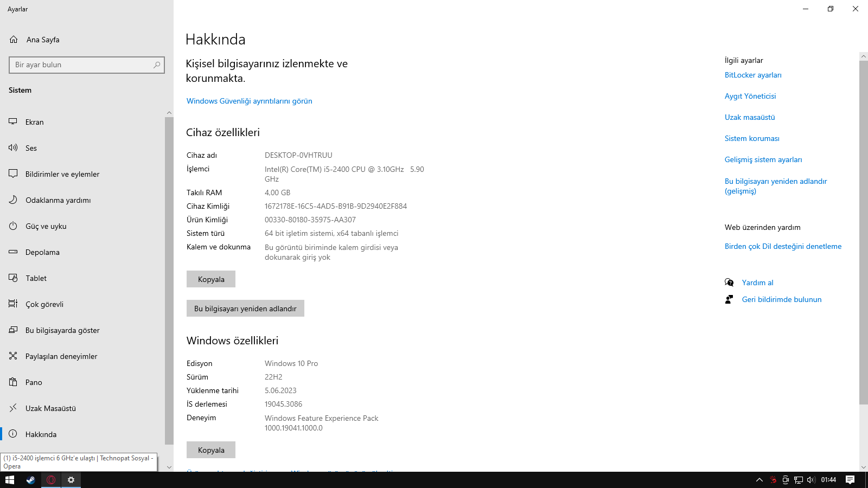Open the Windows Start menu
This screenshot has width=868, height=488.
(10, 480)
